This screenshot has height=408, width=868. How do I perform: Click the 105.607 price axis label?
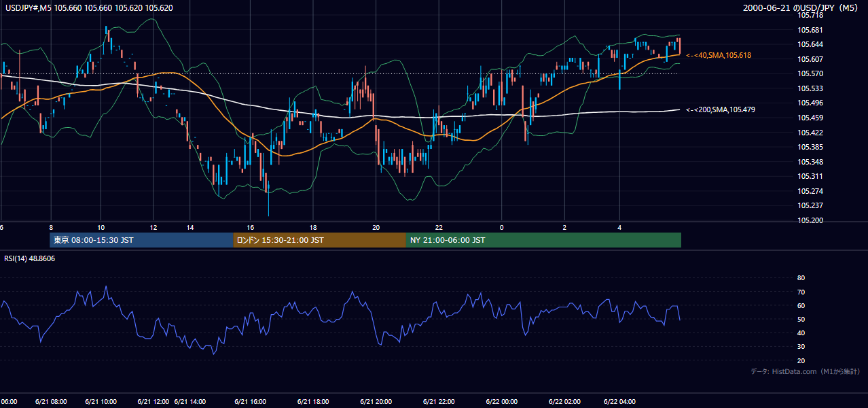tap(810, 59)
